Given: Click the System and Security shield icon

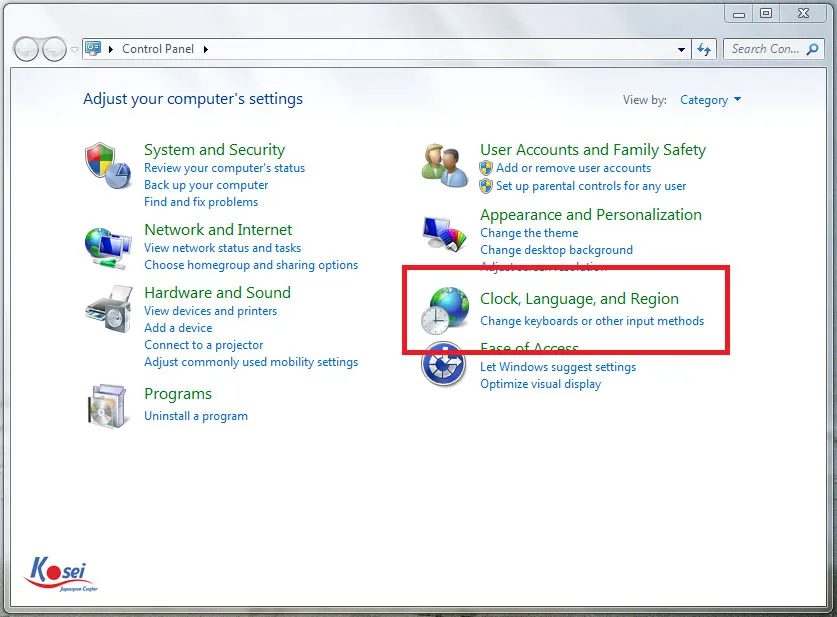Looking at the screenshot, I should (x=108, y=161).
